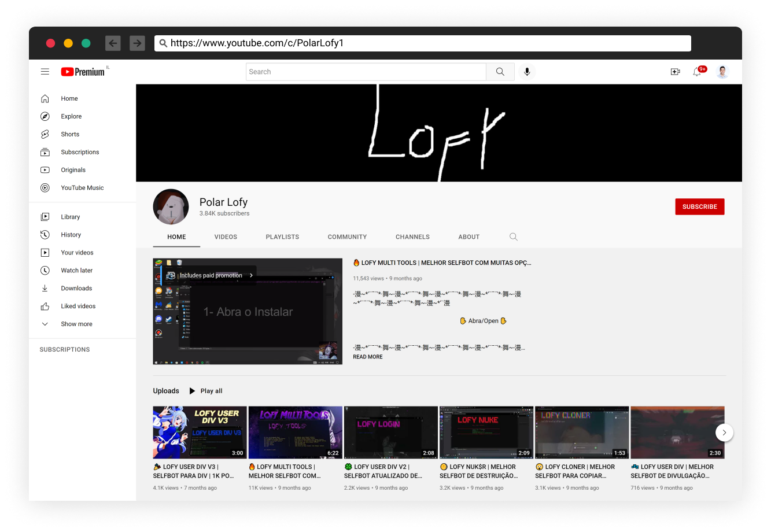The width and height of the screenshot is (771, 532).
Task: Open the account avatar menu
Action: (722, 72)
